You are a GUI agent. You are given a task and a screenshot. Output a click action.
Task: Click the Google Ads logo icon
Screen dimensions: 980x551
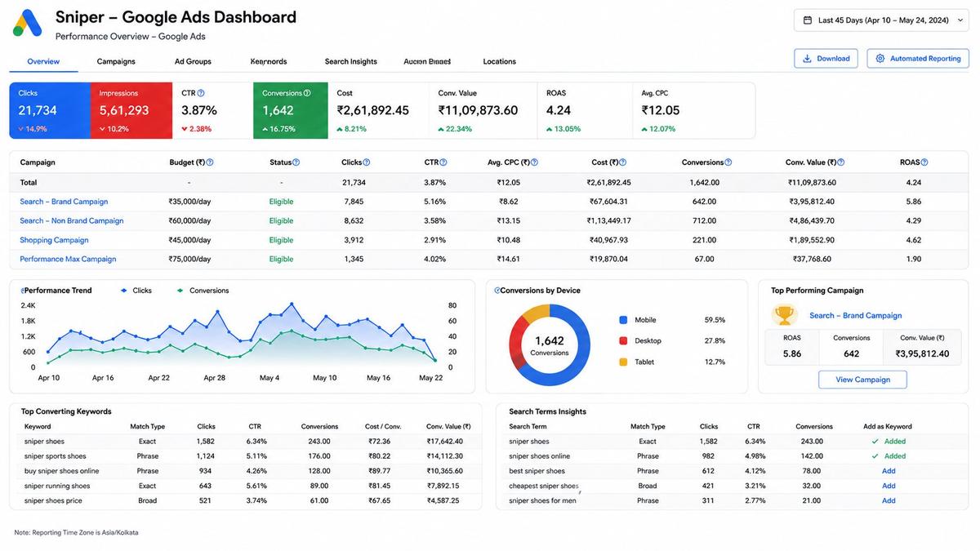click(27, 23)
